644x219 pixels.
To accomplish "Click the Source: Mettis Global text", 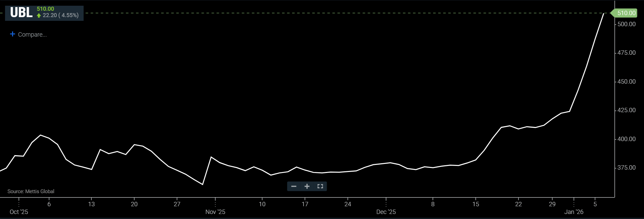I will click(31, 191).
